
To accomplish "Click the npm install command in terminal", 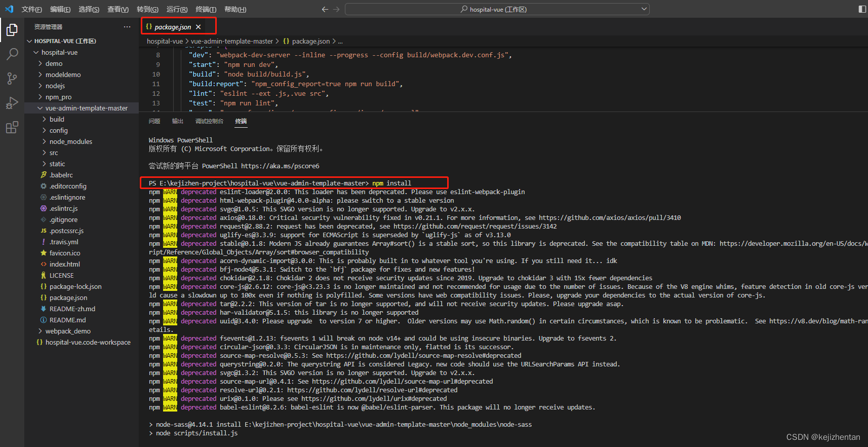I will (x=391, y=183).
